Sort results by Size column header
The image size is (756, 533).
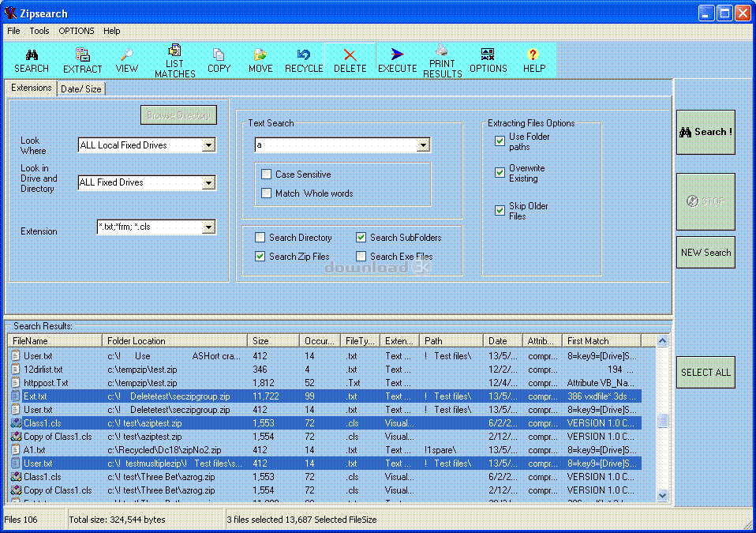[273, 340]
